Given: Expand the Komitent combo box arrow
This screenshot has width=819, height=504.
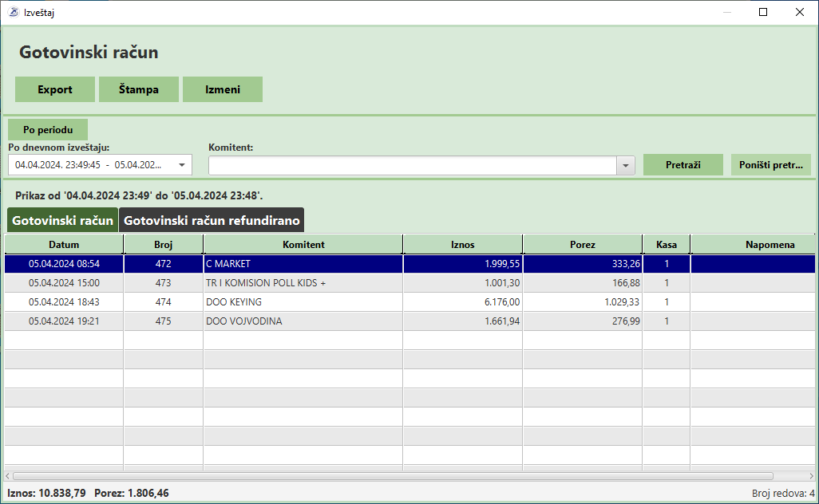Looking at the screenshot, I should click(x=625, y=165).
